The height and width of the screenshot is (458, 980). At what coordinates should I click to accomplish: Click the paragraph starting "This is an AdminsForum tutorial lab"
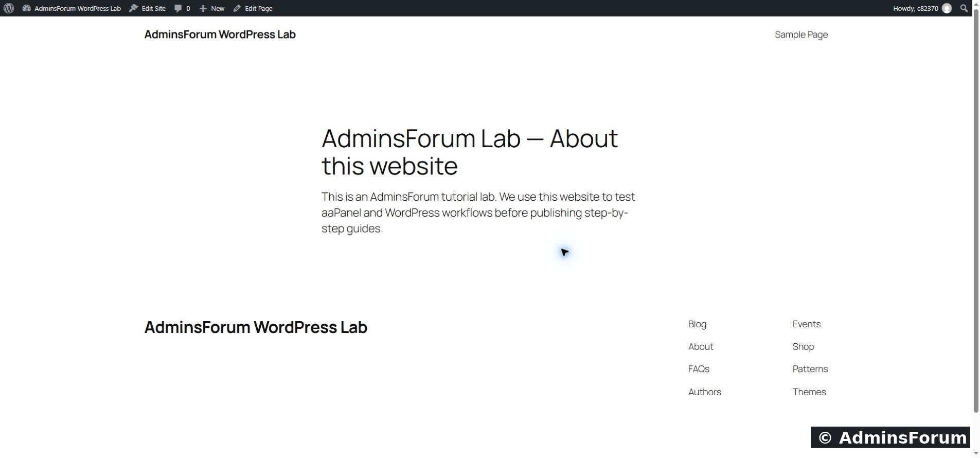coord(478,213)
